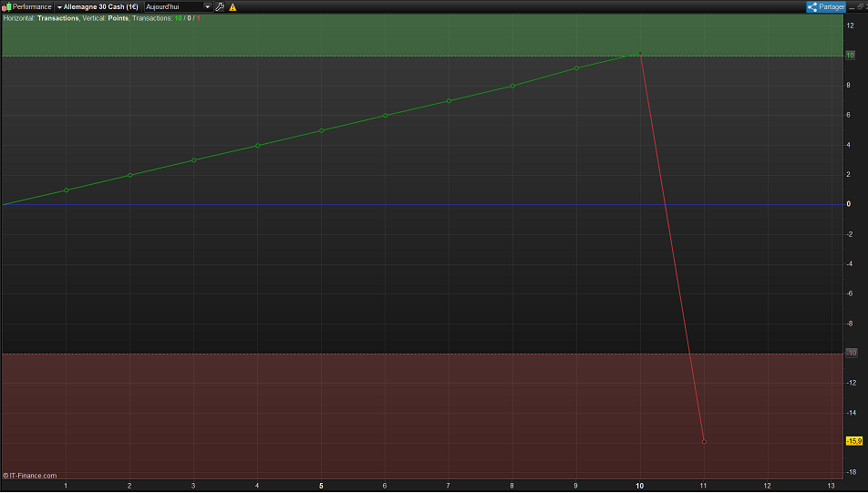Screen dimensions: 868x493
Task: Click the bold Transactions horizontal-axis setting
Action: coord(58,18)
